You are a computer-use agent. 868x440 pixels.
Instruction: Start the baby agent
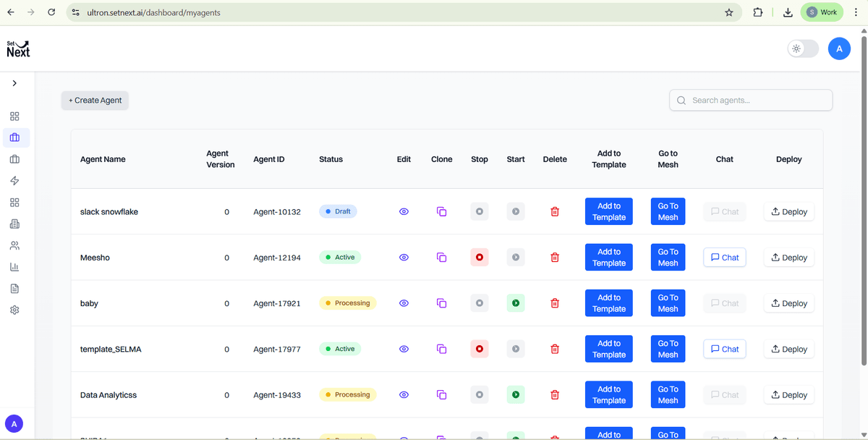(516, 303)
